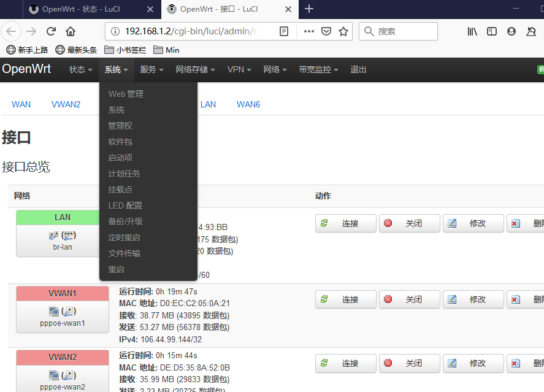Viewport: 544px width, 392px height.
Task: Open the 最新头条 bookmark
Action: click(76, 50)
